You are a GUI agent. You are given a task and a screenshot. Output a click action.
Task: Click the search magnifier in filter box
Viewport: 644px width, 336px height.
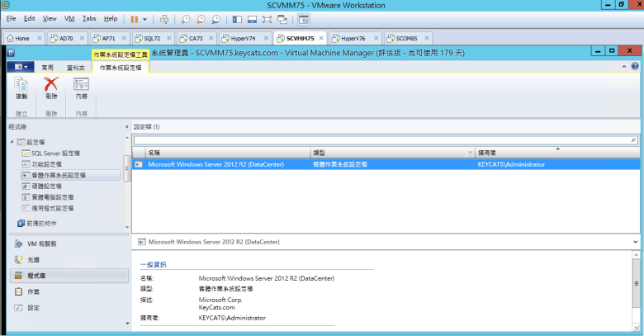coord(633,140)
